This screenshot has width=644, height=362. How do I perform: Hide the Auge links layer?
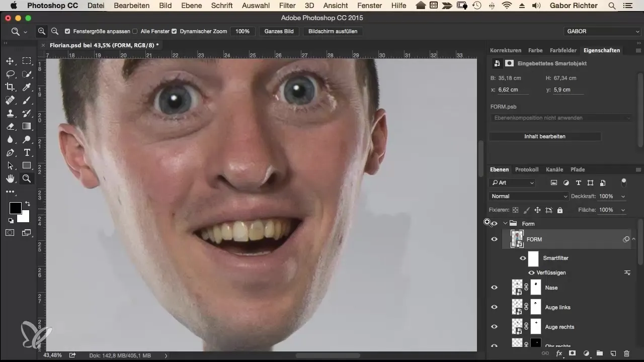point(494,307)
